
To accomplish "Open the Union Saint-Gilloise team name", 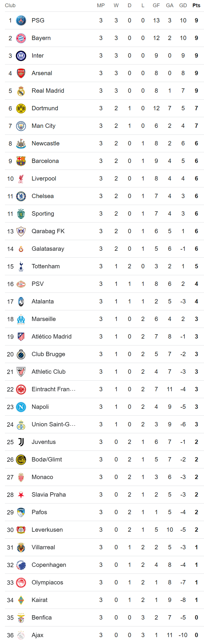I will [x=54, y=424].
